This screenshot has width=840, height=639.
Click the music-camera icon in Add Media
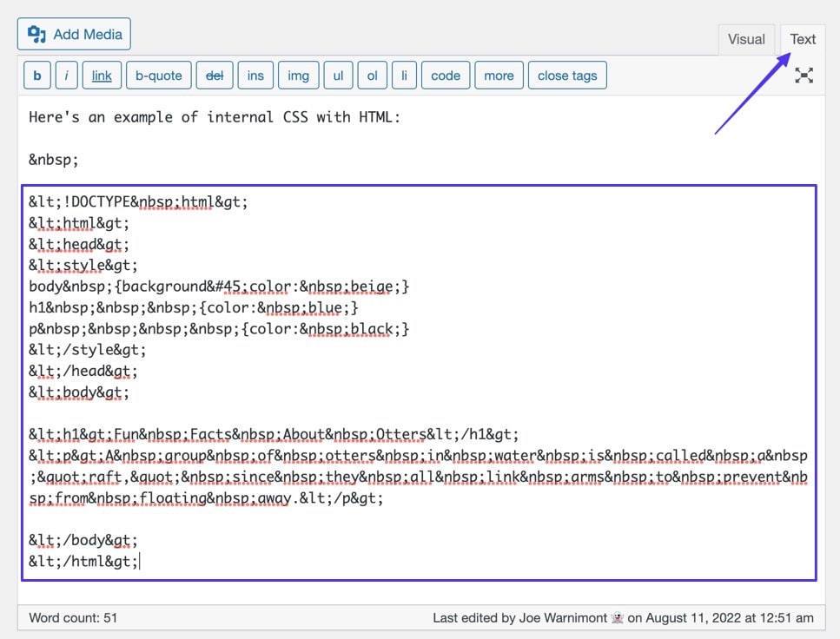(36, 35)
